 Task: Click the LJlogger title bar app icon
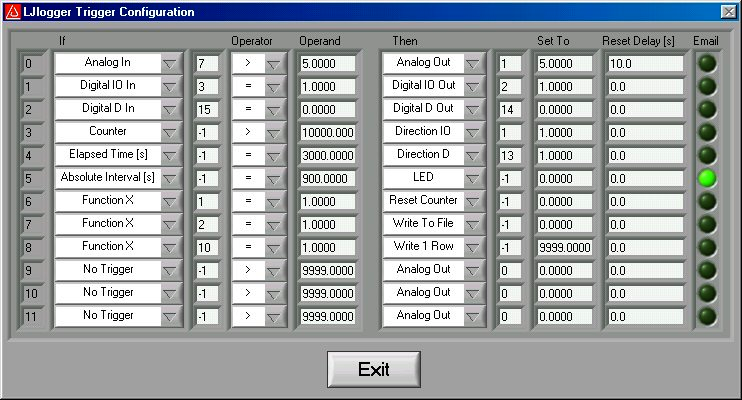pos(12,12)
